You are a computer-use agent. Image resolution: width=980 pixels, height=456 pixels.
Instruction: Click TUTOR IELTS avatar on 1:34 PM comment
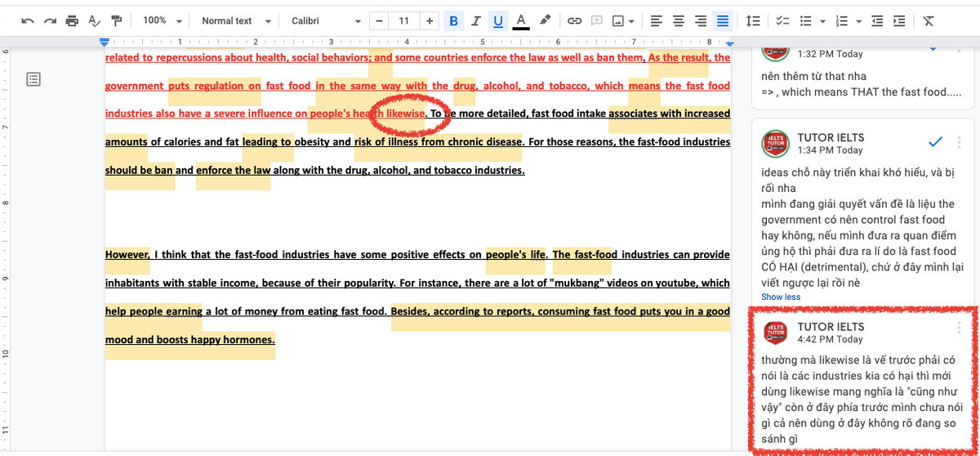(775, 144)
